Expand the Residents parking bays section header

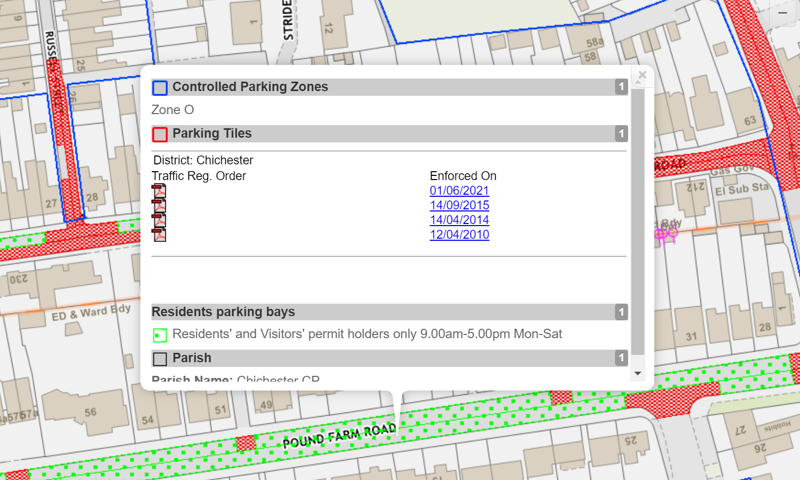390,312
